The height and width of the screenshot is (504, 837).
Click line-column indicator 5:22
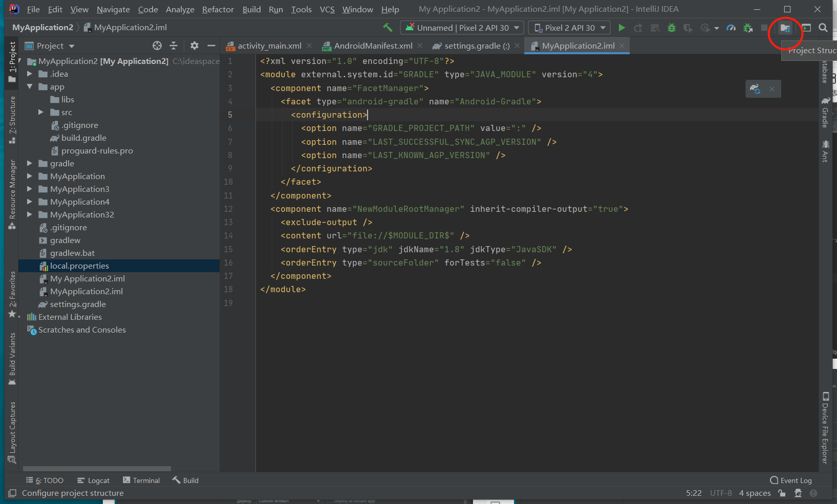pos(694,493)
